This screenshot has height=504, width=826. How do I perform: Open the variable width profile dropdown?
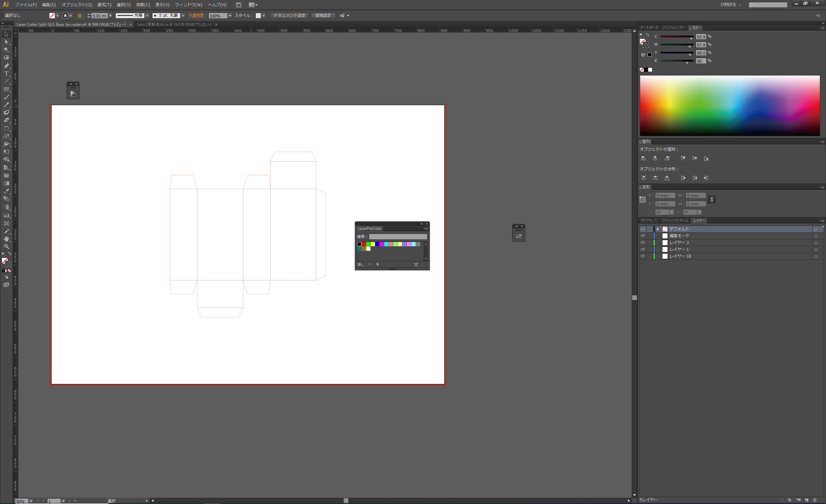tap(147, 16)
